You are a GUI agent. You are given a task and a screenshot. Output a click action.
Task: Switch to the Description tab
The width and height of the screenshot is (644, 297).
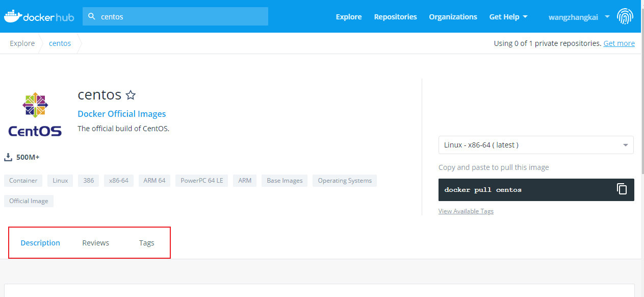(x=40, y=243)
